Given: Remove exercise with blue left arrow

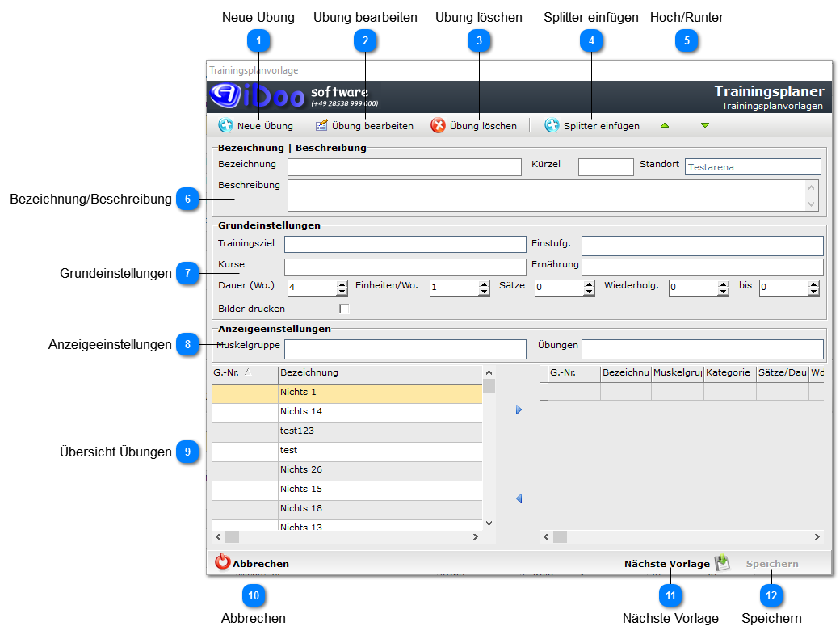Looking at the screenshot, I should [519, 498].
